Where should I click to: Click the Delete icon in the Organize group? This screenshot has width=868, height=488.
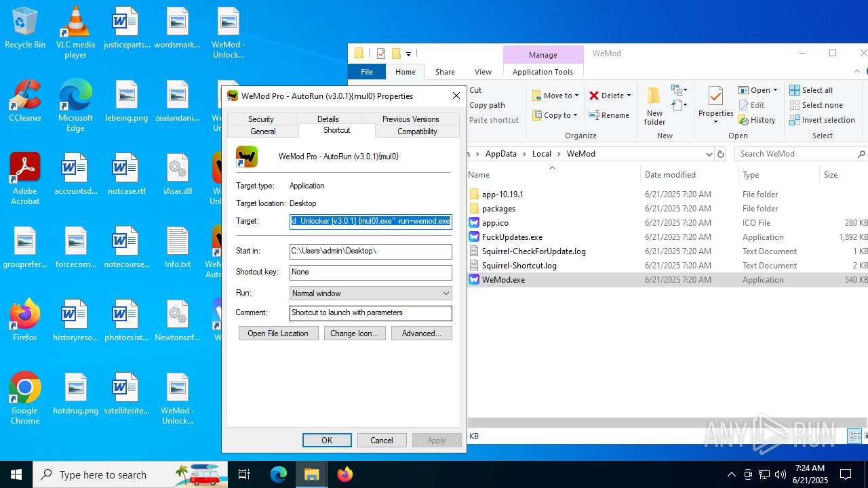[x=594, y=96]
